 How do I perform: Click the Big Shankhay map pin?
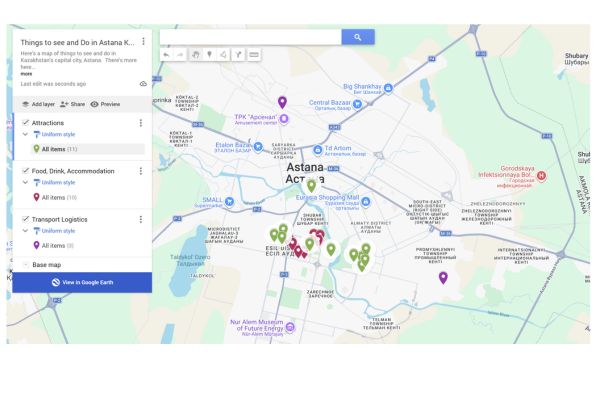pos(388,88)
